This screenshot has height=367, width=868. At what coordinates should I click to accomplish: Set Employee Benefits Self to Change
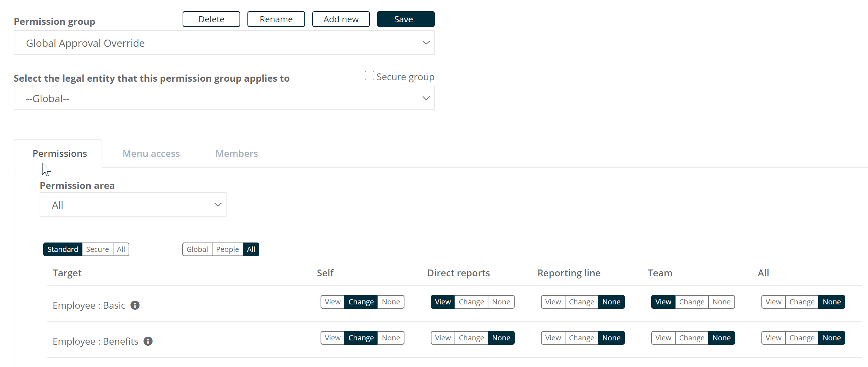tap(361, 338)
